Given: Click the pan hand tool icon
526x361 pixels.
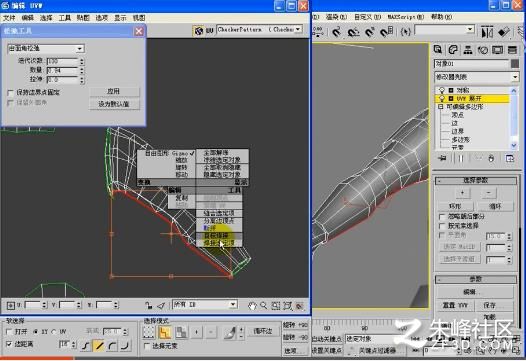Looking at the screenshot, I should [x=252, y=305].
